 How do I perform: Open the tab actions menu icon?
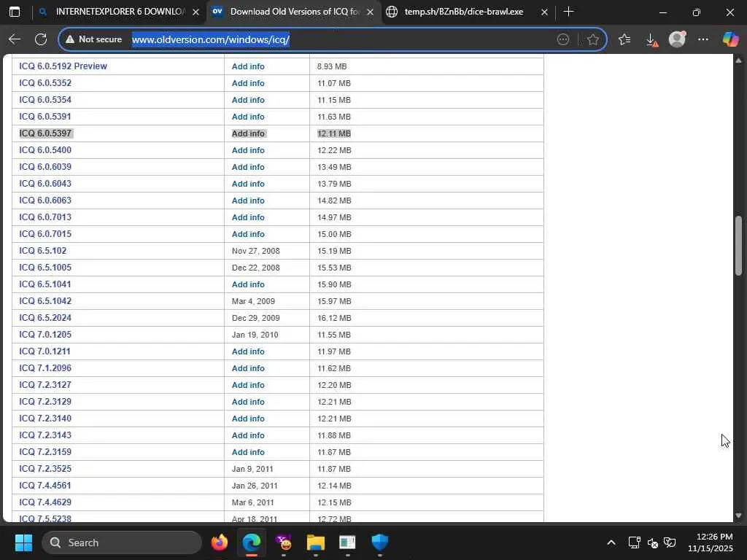pyautogui.click(x=15, y=12)
